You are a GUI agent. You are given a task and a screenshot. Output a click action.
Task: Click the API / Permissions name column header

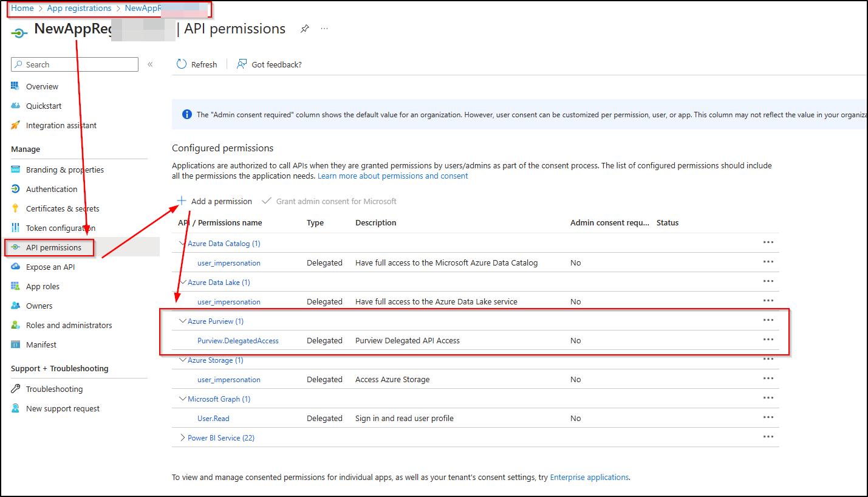220,223
